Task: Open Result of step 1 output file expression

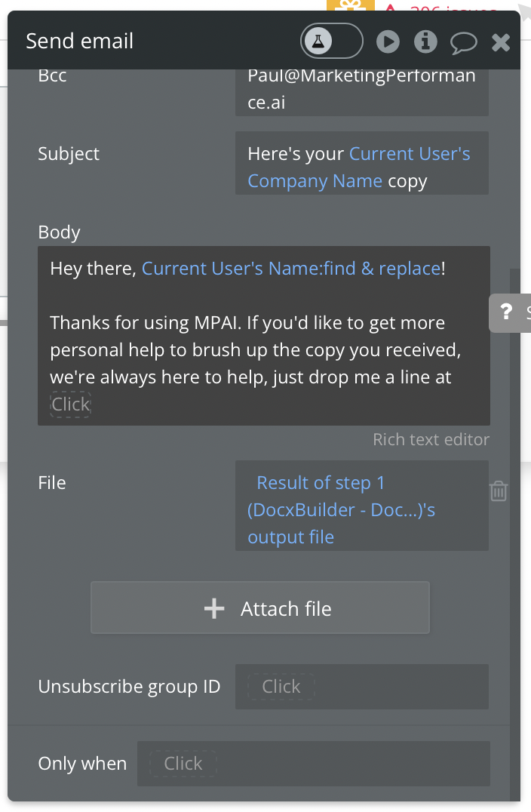Action: click(341, 509)
